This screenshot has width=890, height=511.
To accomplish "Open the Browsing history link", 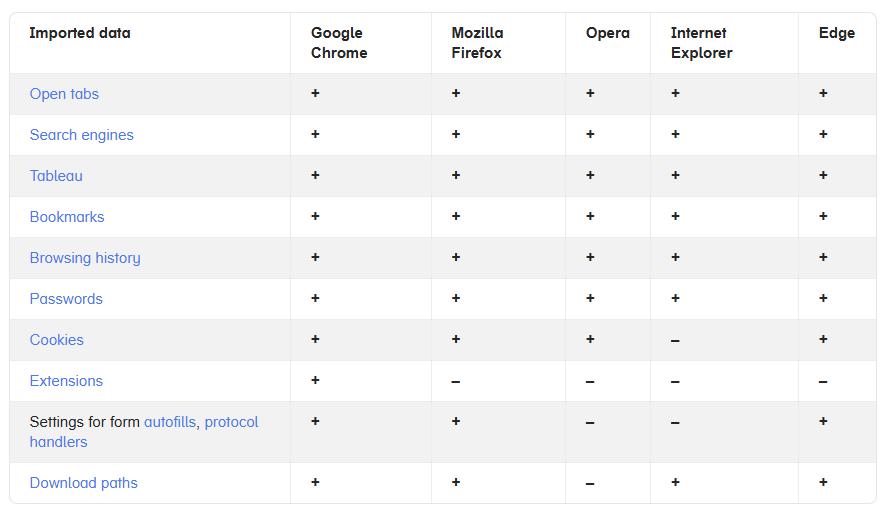I will coord(85,258).
